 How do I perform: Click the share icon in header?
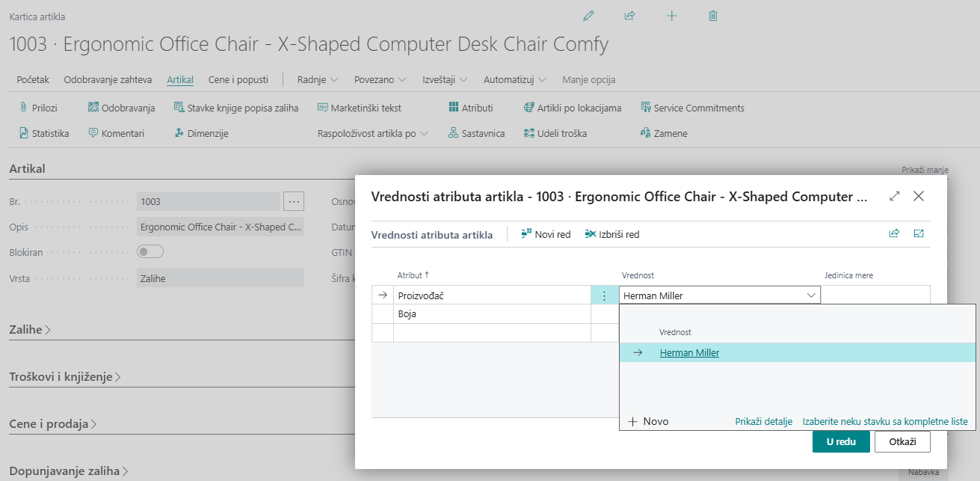coord(629,16)
